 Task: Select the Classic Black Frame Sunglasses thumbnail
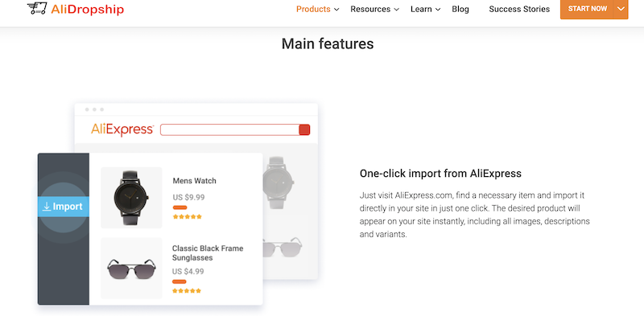click(x=131, y=268)
